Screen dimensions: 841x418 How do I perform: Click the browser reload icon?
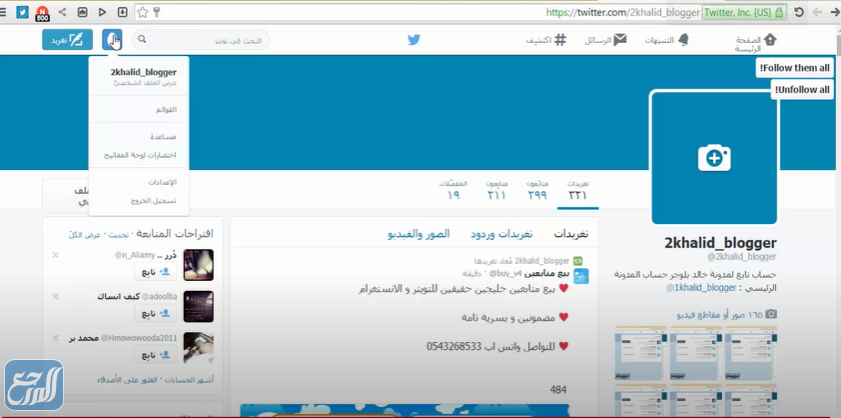point(799,12)
